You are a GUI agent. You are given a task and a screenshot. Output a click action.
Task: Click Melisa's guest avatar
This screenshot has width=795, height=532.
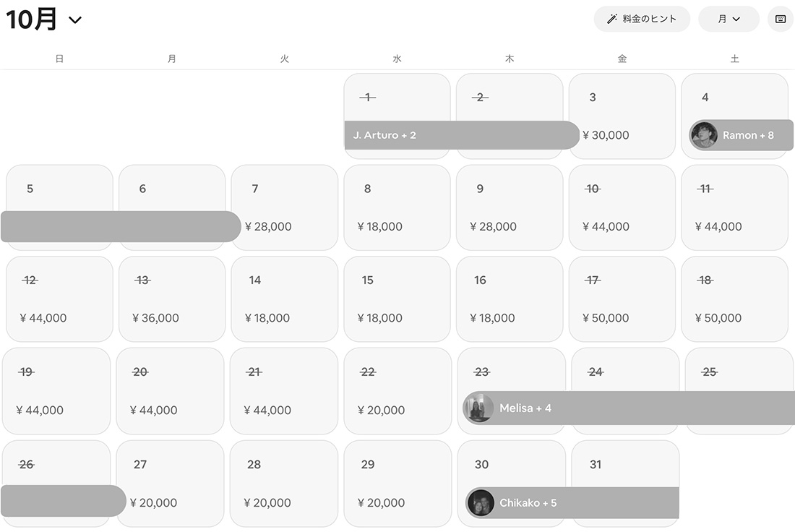(x=478, y=408)
